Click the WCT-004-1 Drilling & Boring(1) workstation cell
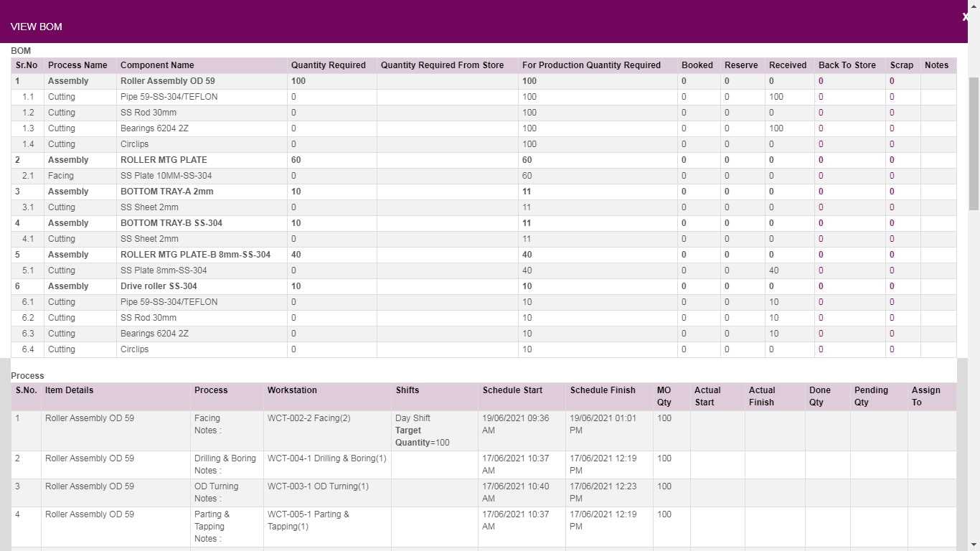The image size is (980, 551). coord(326,458)
